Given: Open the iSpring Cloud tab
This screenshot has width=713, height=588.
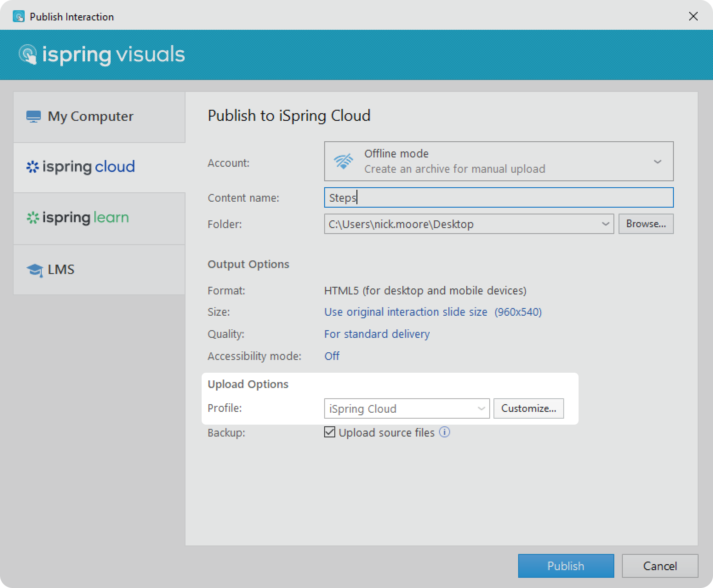Looking at the screenshot, I should [x=99, y=167].
